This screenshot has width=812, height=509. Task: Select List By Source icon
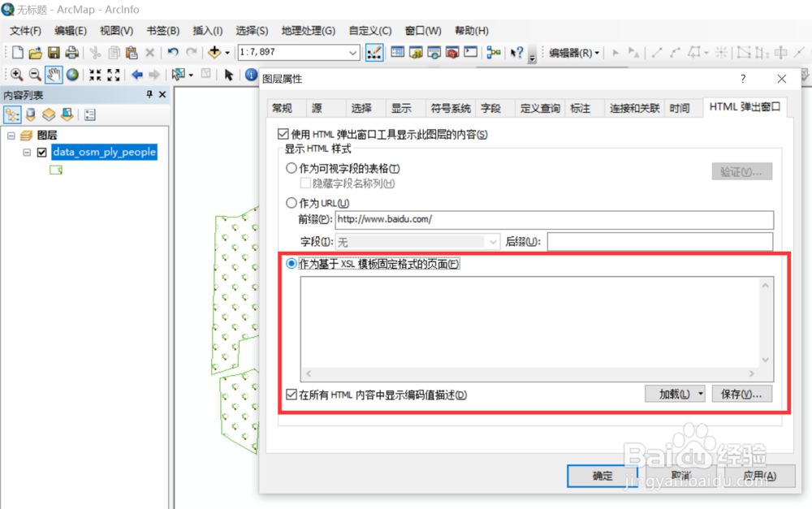tap(30, 113)
